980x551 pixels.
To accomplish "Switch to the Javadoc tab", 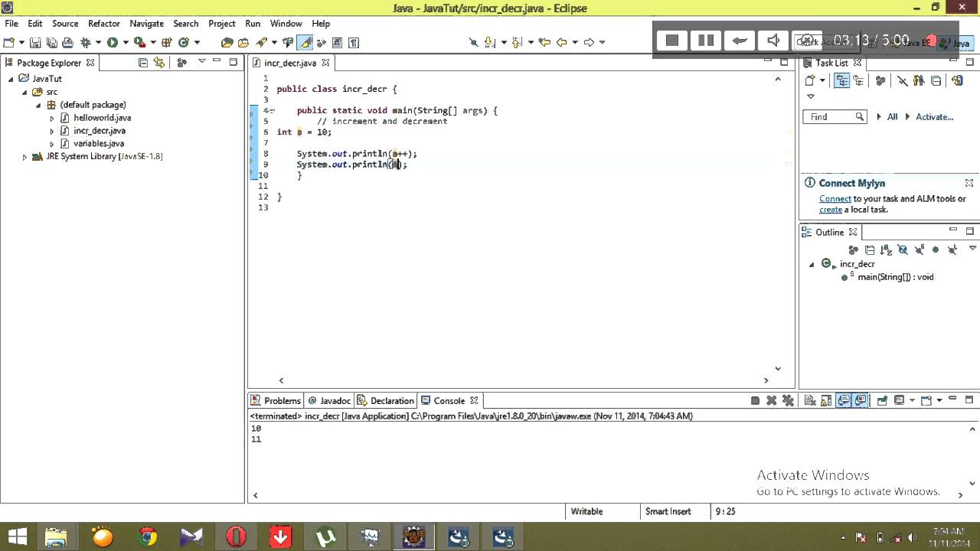I will click(x=329, y=400).
